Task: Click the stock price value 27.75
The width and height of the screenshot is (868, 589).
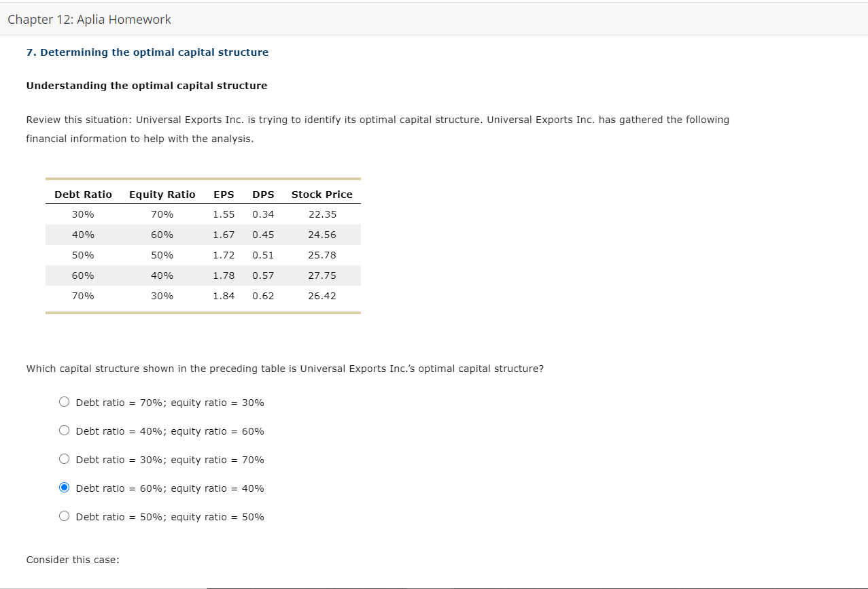Action: 321,275
